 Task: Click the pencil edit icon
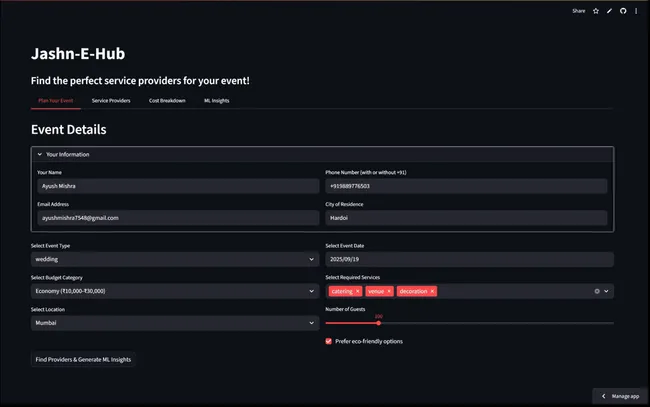609,11
